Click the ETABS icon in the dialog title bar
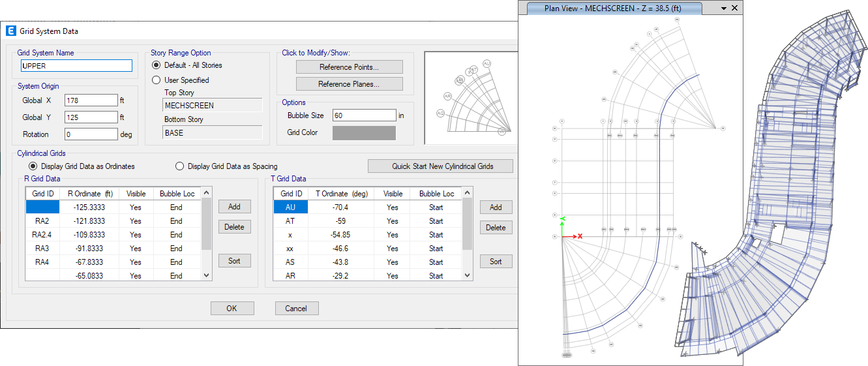868x366 pixels. click(10, 31)
